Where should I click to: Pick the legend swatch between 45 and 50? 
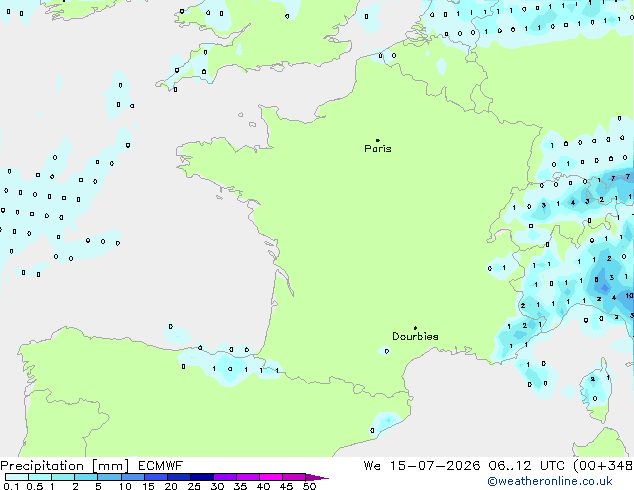[x=294, y=477]
